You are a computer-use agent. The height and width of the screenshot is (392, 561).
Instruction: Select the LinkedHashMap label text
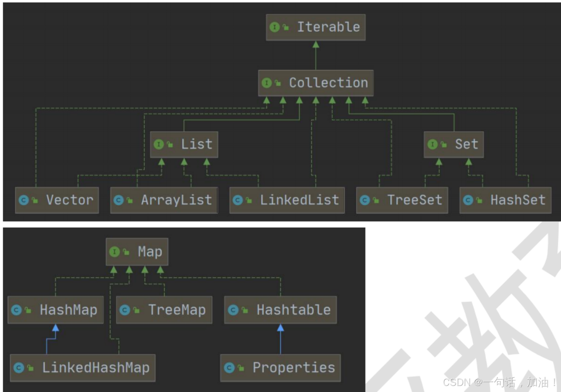[x=96, y=368]
